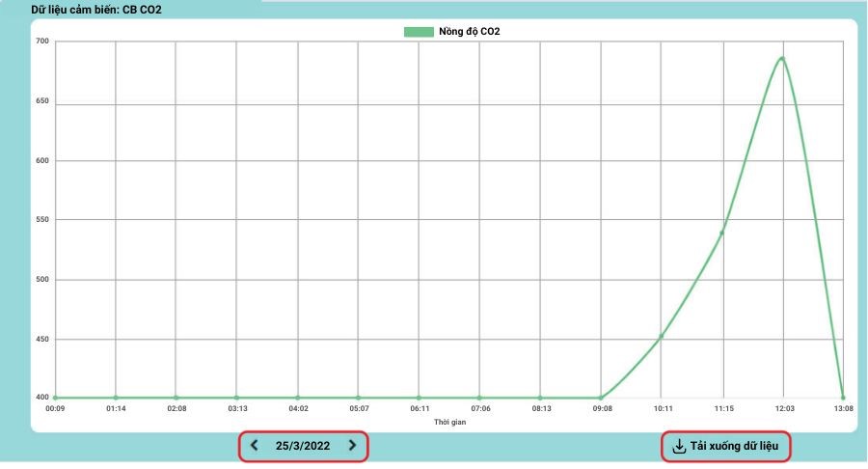Select the 25/3/2022 date text
868x469 pixels.
[303, 446]
